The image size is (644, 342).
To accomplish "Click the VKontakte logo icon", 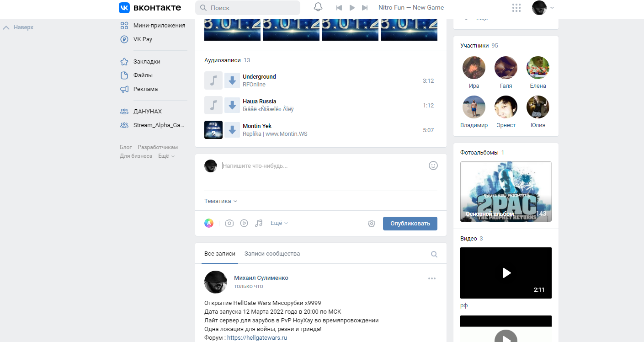I will (124, 8).
